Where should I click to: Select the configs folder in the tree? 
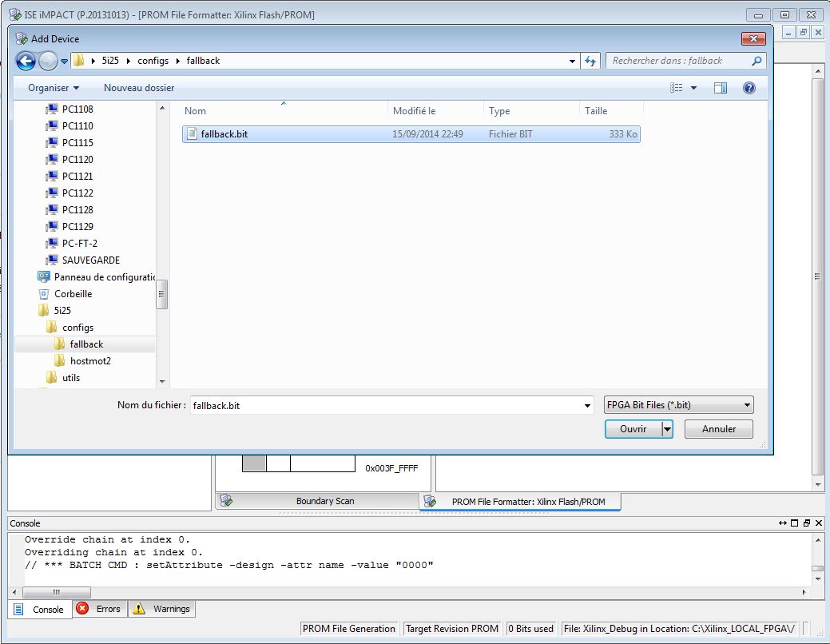click(x=77, y=328)
